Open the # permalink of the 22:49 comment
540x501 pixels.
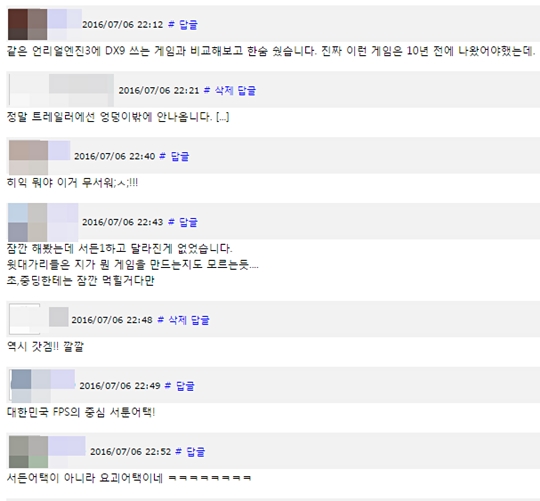point(168,385)
